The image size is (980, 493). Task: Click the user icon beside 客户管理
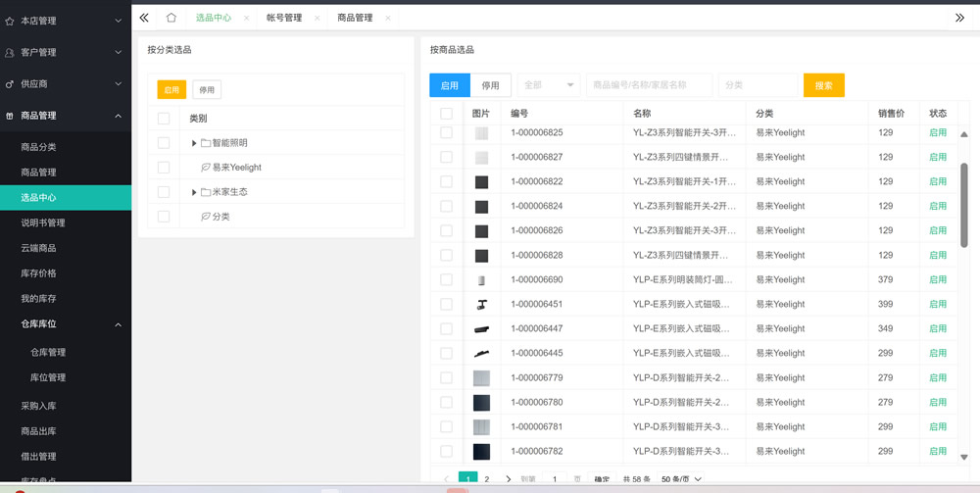pos(10,53)
